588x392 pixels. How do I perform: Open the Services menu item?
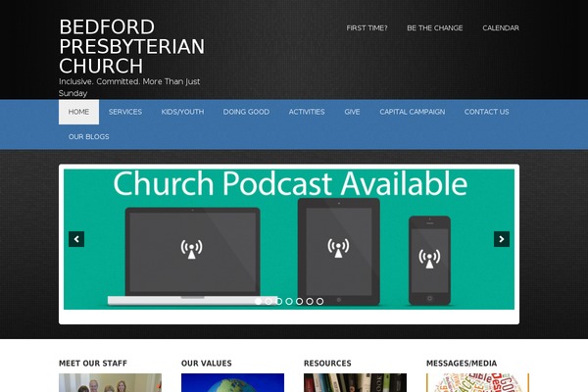coord(125,112)
